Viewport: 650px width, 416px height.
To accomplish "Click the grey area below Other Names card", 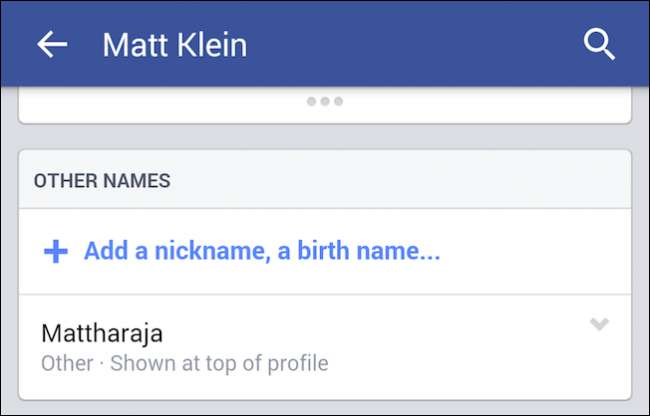I will [325, 408].
